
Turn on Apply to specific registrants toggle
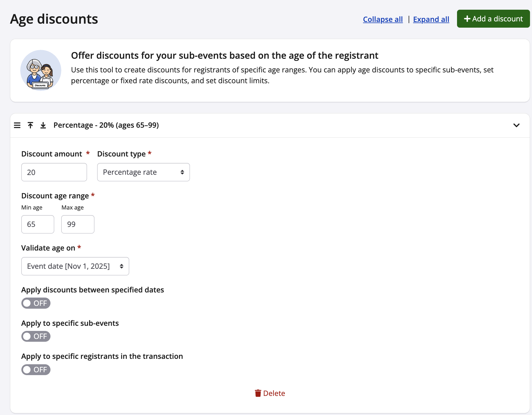coord(36,370)
